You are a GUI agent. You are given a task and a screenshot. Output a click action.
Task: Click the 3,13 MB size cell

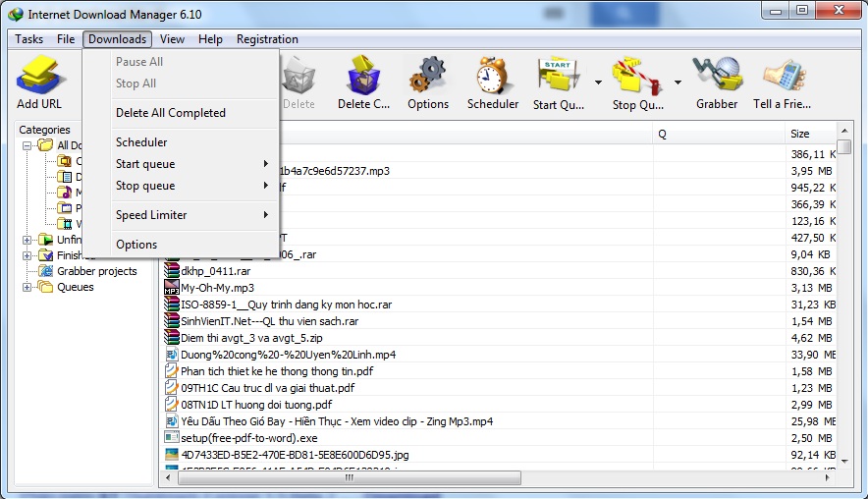point(811,288)
